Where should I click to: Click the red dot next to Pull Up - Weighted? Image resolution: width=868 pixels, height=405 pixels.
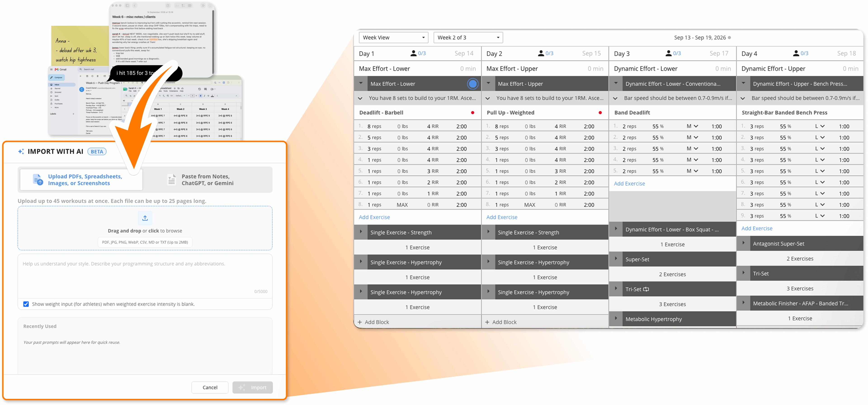[600, 113]
